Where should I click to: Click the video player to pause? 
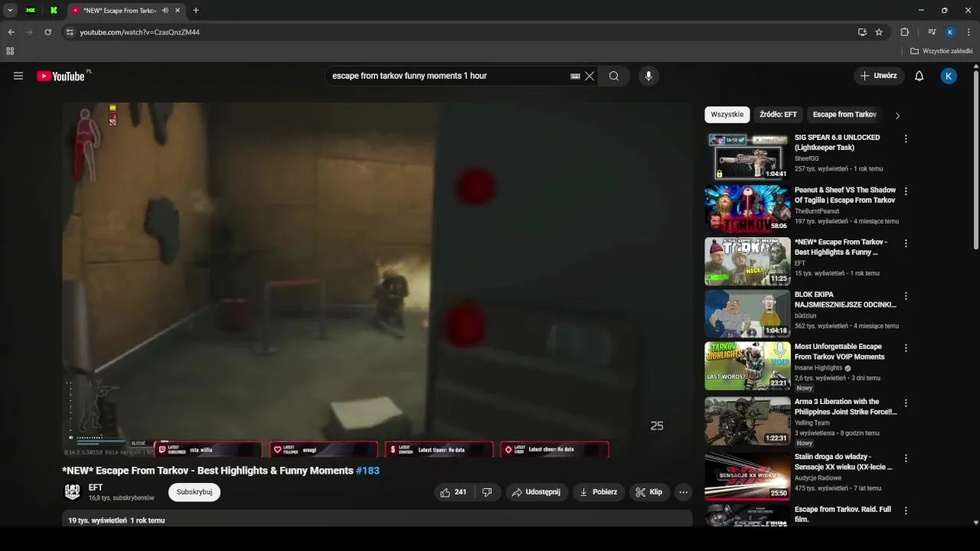(x=377, y=279)
